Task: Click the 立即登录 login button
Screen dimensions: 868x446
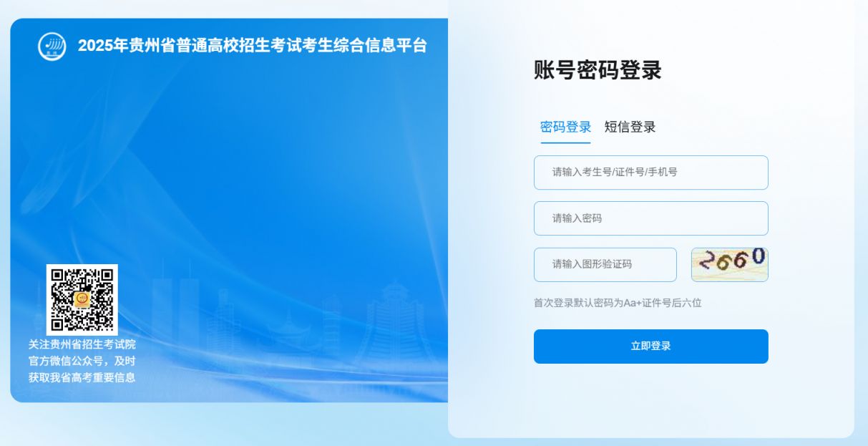Action: pos(651,346)
